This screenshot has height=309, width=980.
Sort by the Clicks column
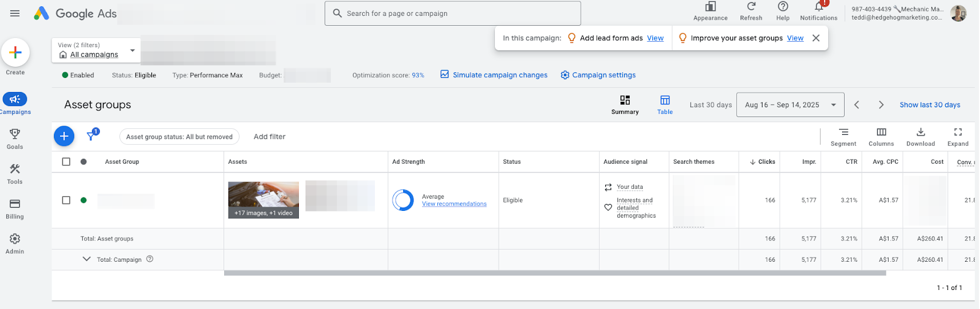[763, 162]
